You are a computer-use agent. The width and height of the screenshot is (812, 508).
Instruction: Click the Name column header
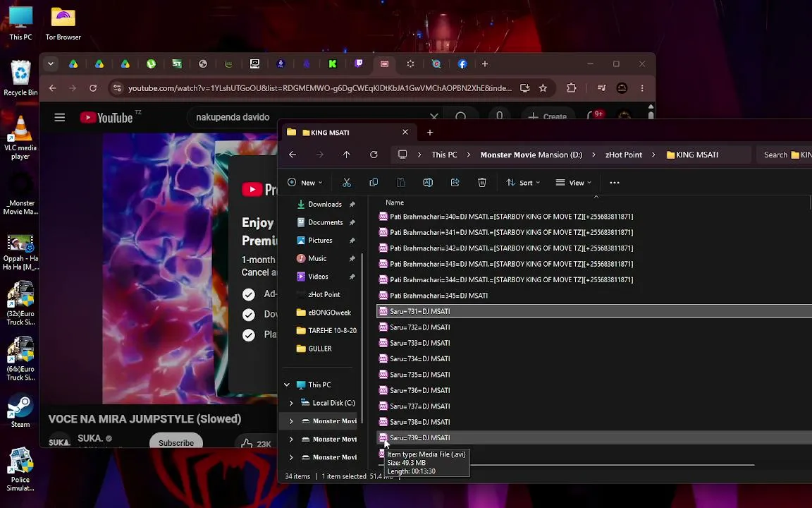click(395, 202)
